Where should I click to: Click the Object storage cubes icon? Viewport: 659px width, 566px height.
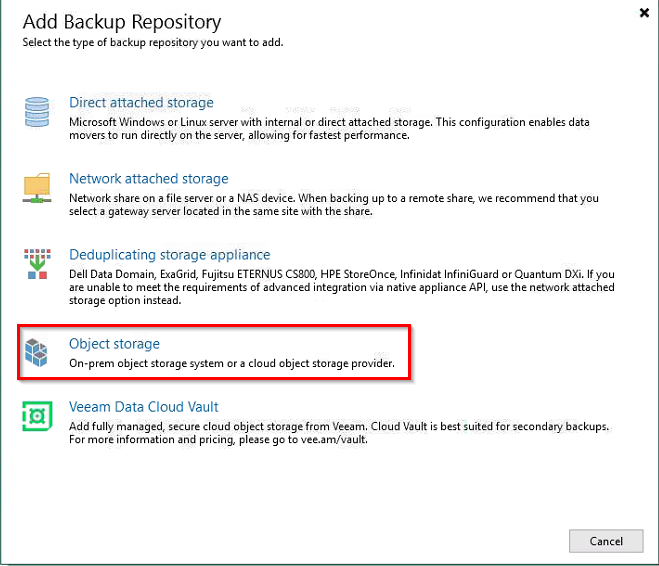36,353
